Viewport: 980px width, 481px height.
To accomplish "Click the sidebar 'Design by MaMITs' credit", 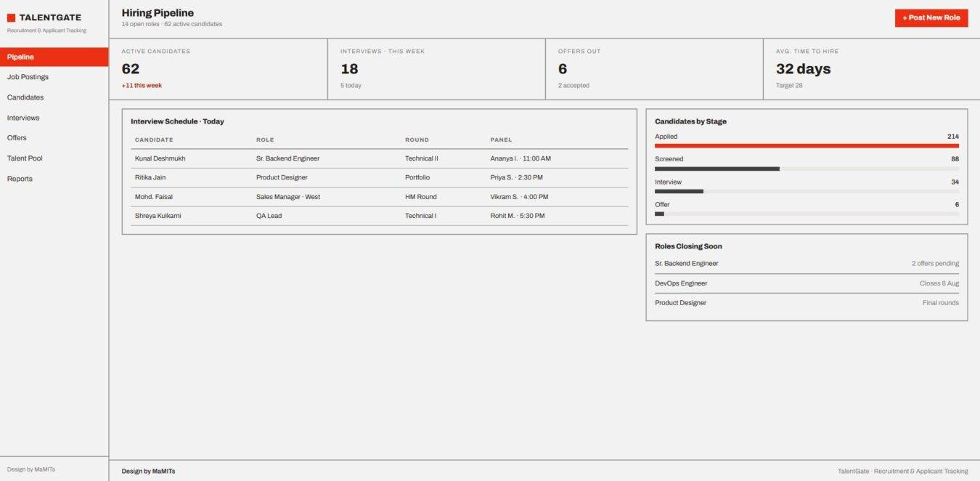I will (x=31, y=469).
